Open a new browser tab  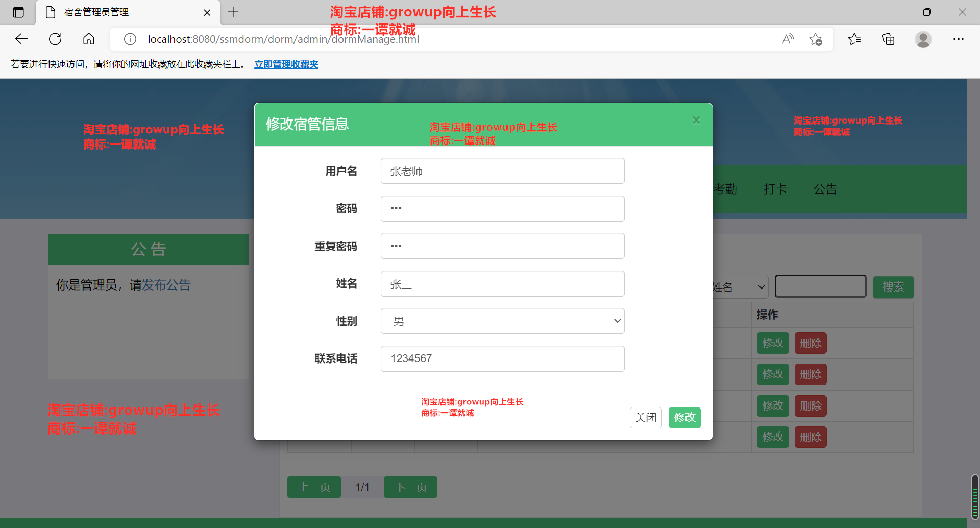233,12
